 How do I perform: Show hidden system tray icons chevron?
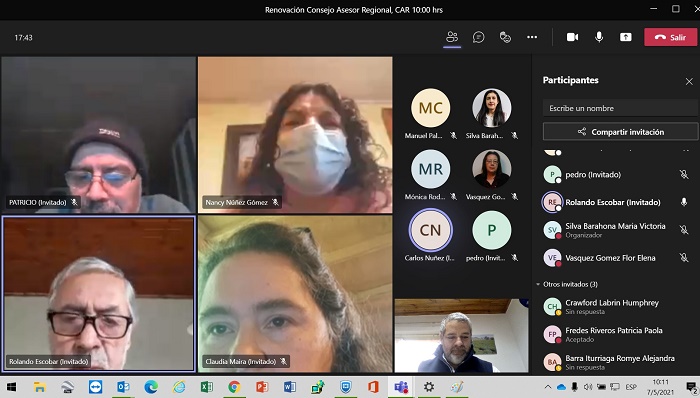(x=548, y=387)
